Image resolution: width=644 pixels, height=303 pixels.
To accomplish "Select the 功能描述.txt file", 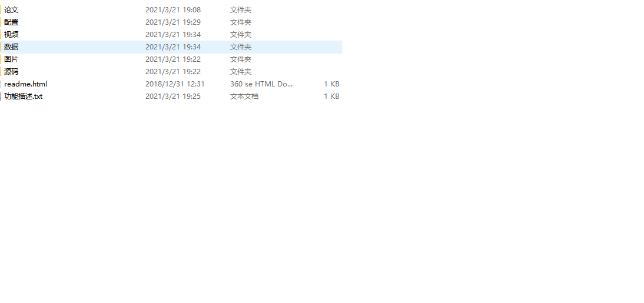I will [x=24, y=96].
